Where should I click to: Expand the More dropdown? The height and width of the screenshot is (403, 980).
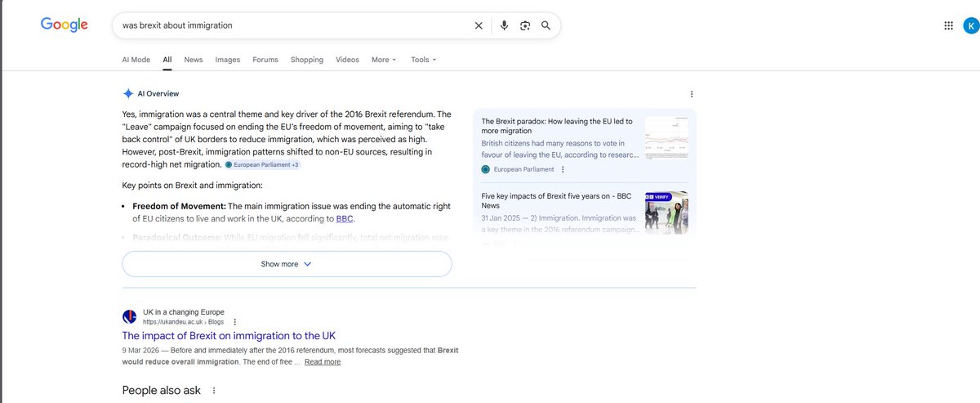[384, 60]
